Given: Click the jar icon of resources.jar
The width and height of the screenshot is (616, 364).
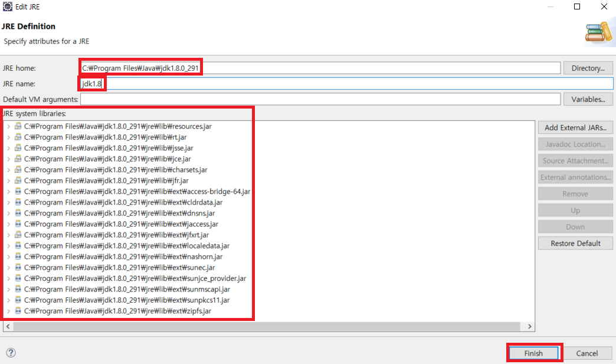Looking at the screenshot, I should [18, 126].
